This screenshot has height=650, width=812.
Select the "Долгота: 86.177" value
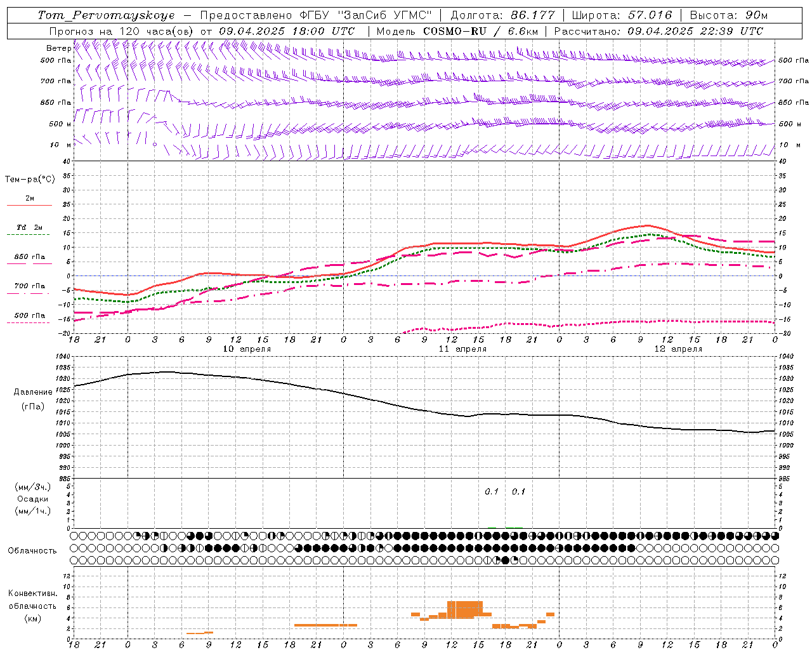(x=502, y=15)
